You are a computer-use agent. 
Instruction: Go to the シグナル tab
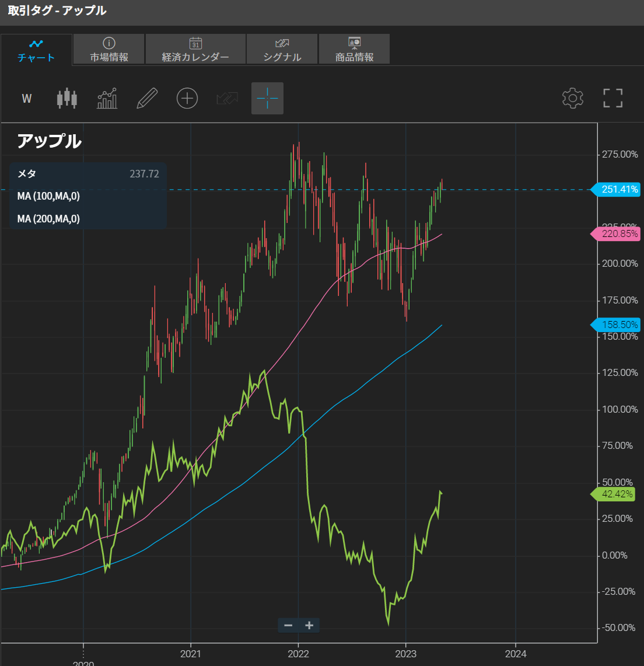282,50
